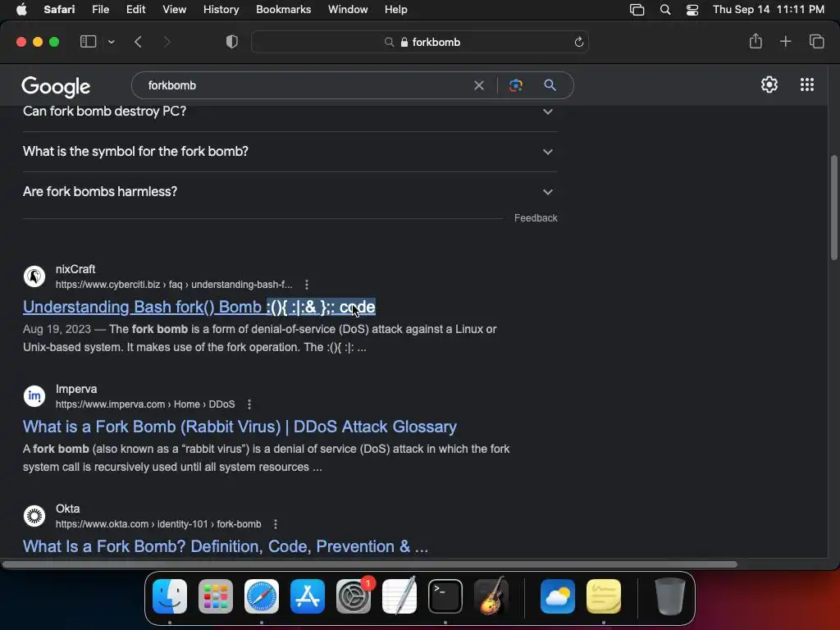
Task: Open the Help menu
Action: point(396,10)
